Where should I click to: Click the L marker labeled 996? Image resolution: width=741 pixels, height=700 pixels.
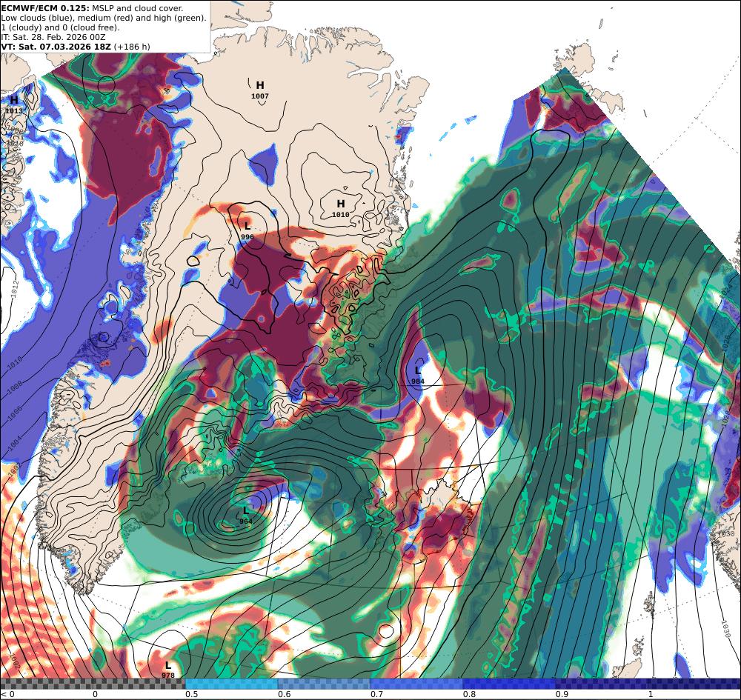247,230
